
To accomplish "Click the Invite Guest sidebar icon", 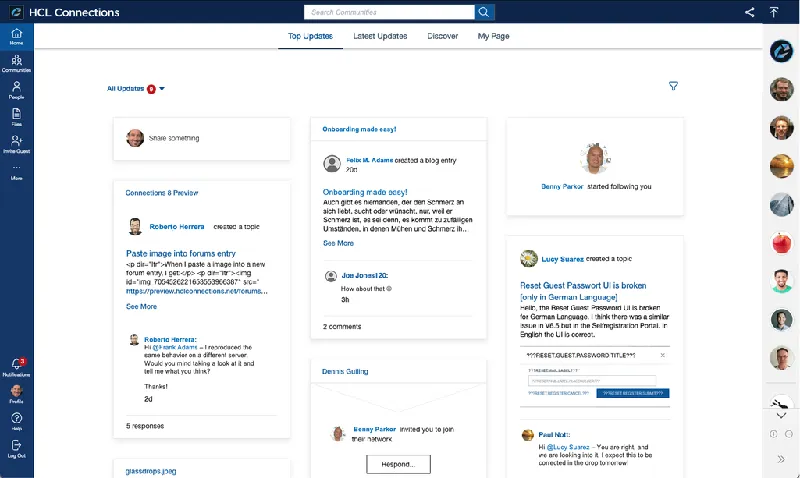I will pos(16,143).
